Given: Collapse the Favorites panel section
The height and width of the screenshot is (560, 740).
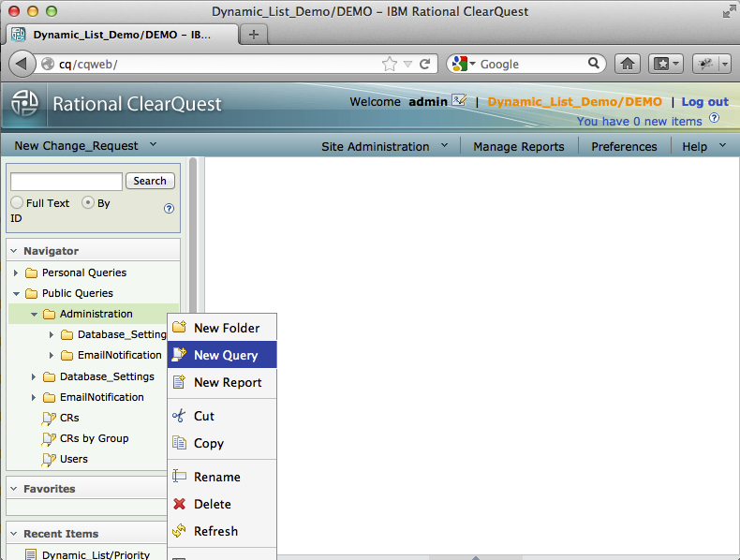Looking at the screenshot, I should (x=14, y=489).
